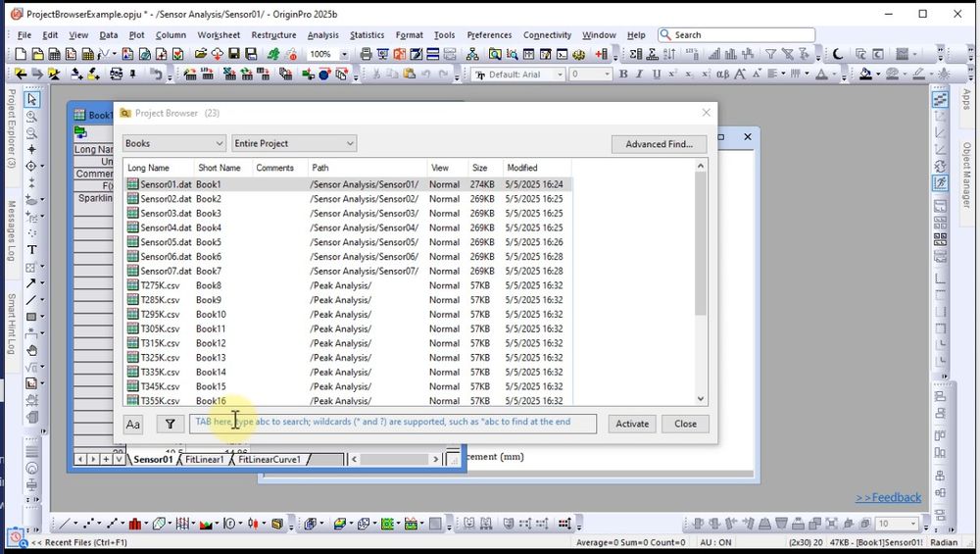The height and width of the screenshot is (554, 980).
Task: Click the font color A swatch
Action: [x=821, y=75]
